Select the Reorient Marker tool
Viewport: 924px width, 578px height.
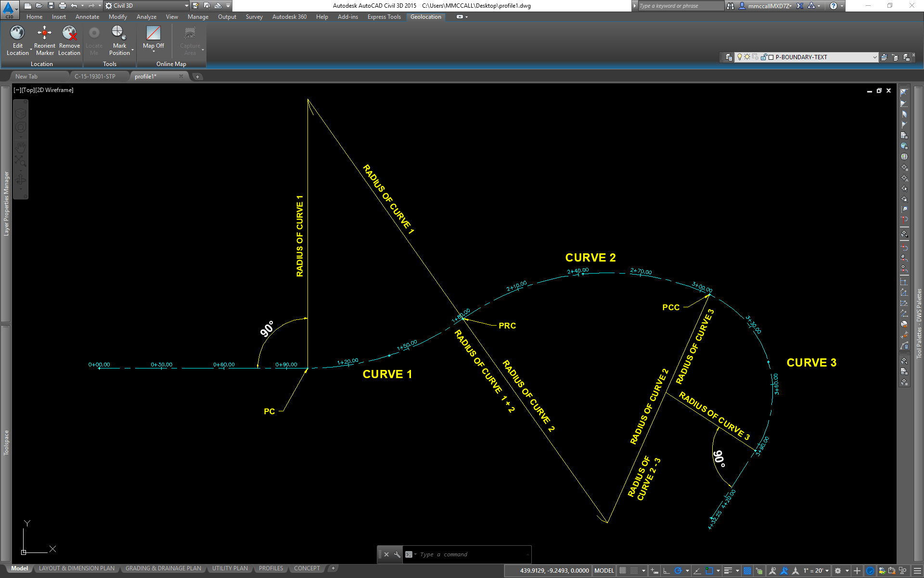pos(44,33)
